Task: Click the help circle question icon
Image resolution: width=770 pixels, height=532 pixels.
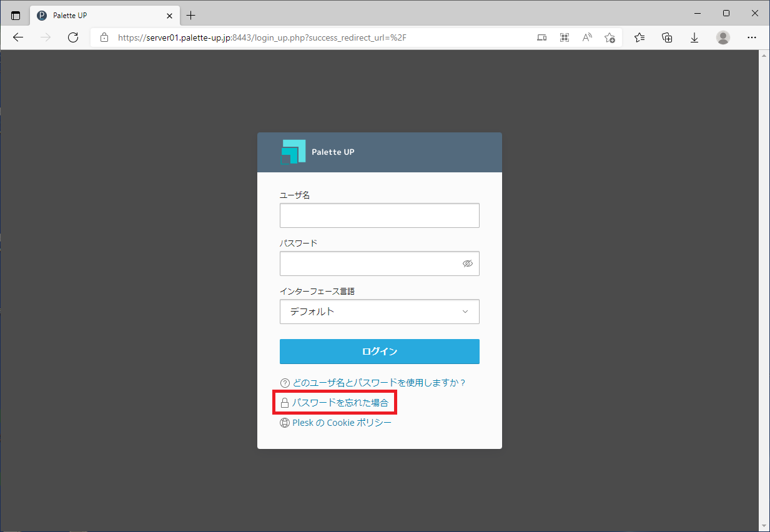Action: click(x=285, y=383)
